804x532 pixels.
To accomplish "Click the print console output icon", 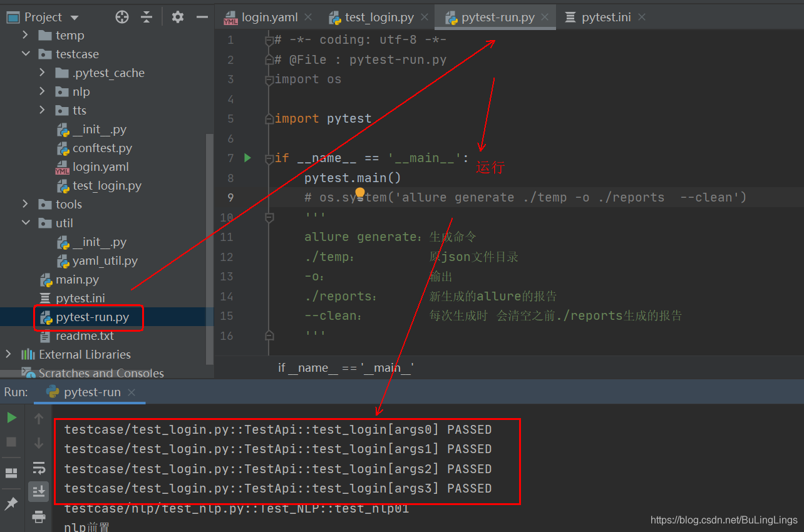I will pos(39,516).
